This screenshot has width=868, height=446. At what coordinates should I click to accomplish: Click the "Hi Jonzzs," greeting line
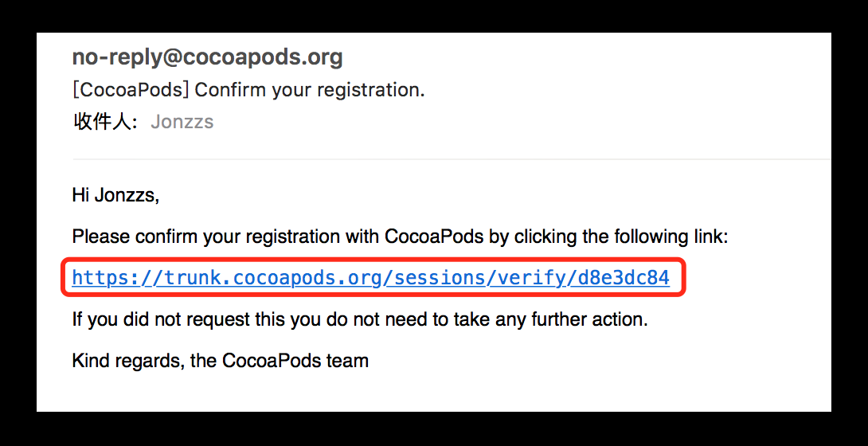click(115, 195)
